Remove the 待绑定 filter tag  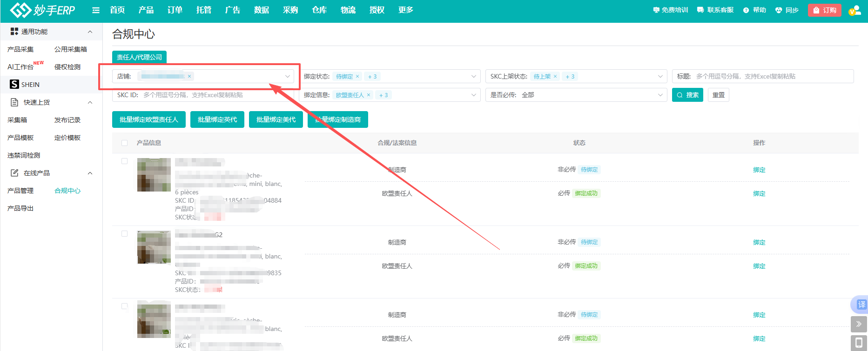click(x=357, y=76)
